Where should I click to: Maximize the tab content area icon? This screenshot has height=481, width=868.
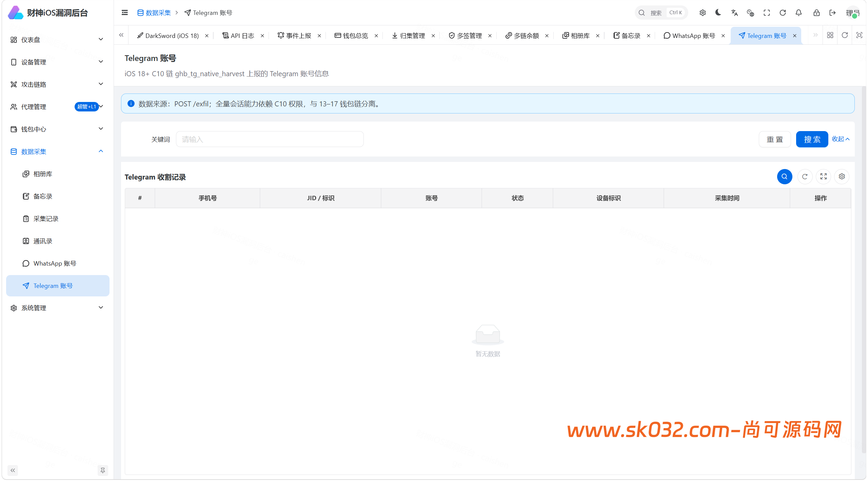point(859,35)
